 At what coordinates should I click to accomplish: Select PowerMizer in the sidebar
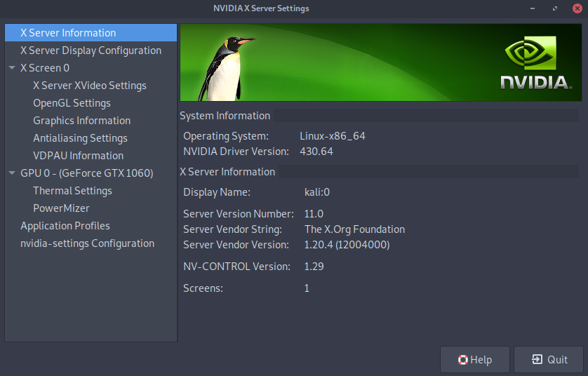(x=61, y=208)
